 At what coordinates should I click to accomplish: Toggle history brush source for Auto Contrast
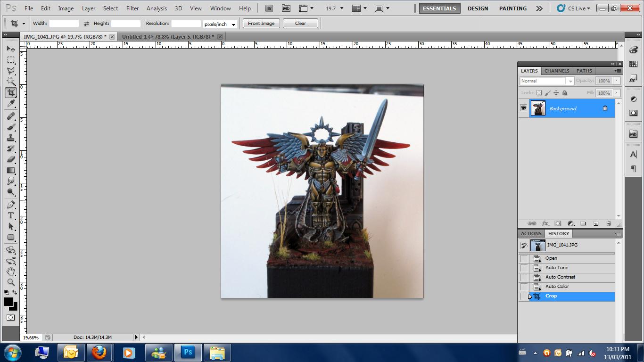524,277
